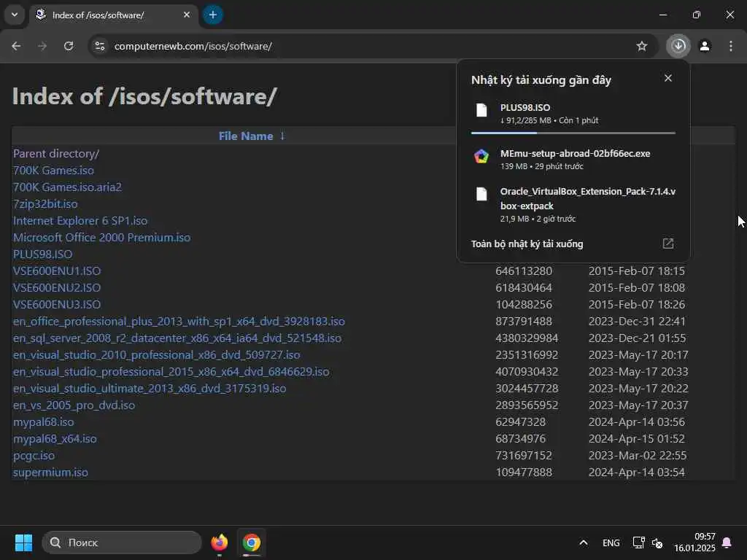Download supermium.iso
The width and height of the screenshot is (747, 560).
50,472
